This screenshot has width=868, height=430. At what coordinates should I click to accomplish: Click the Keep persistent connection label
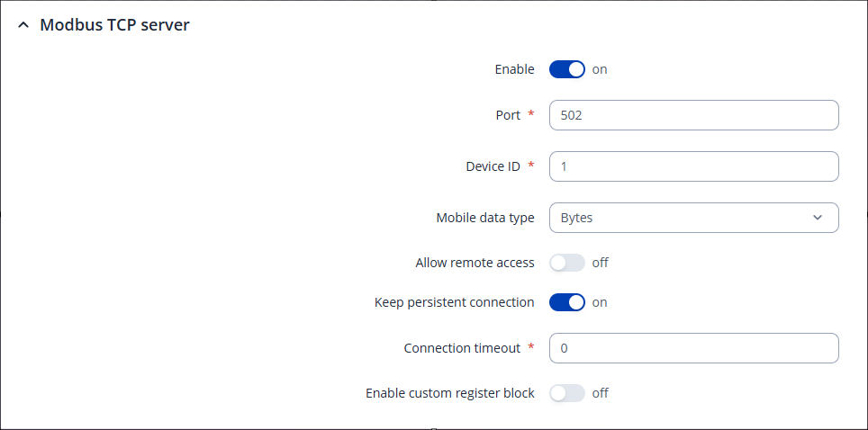click(x=454, y=303)
